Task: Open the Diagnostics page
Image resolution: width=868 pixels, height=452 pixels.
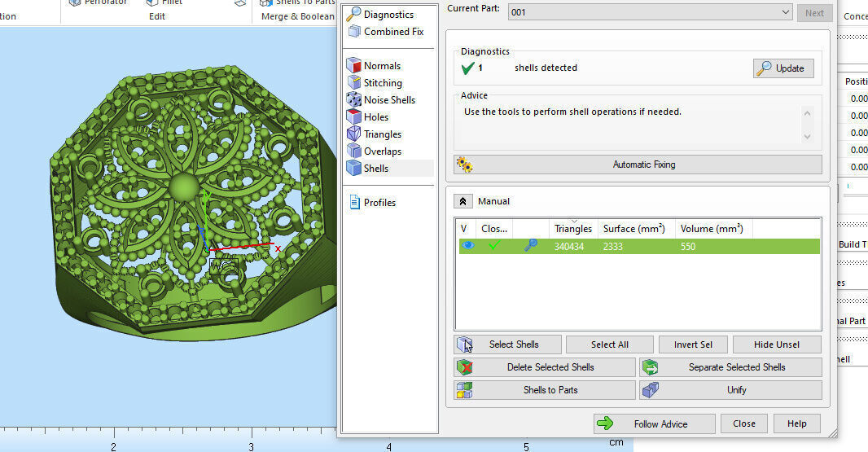Action: tap(381, 15)
